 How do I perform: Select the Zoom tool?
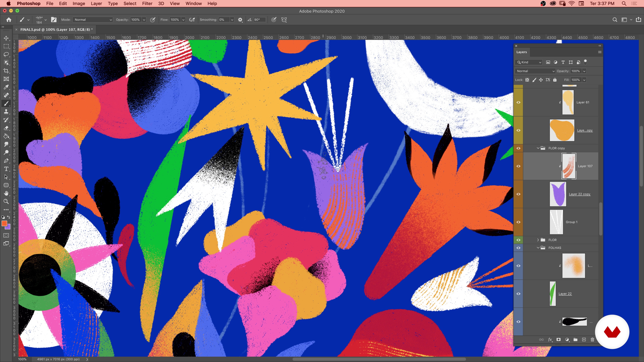(6, 201)
